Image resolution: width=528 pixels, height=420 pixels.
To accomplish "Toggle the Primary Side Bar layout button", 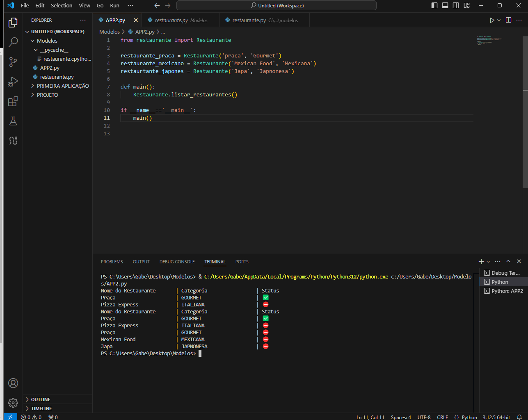I will (435, 5).
